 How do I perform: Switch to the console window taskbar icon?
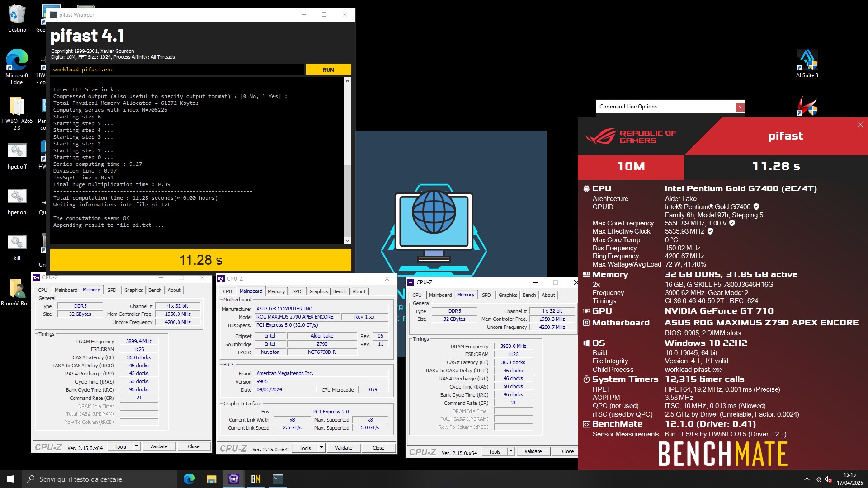click(x=278, y=479)
